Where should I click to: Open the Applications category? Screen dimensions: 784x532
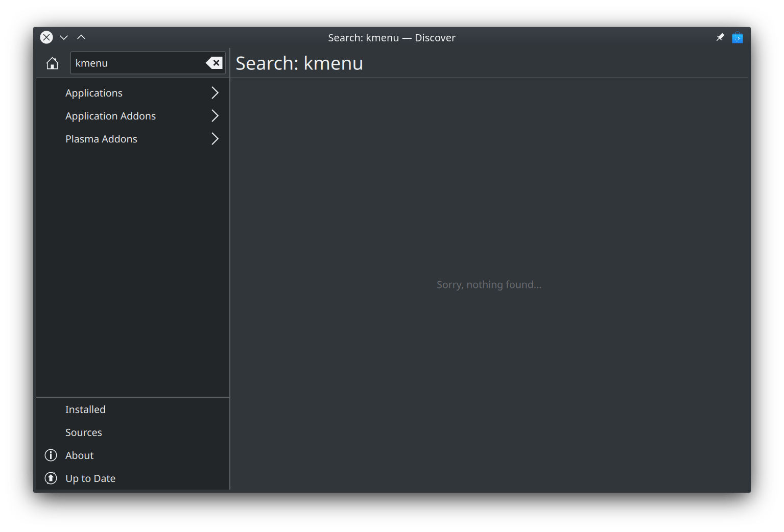coord(133,93)
